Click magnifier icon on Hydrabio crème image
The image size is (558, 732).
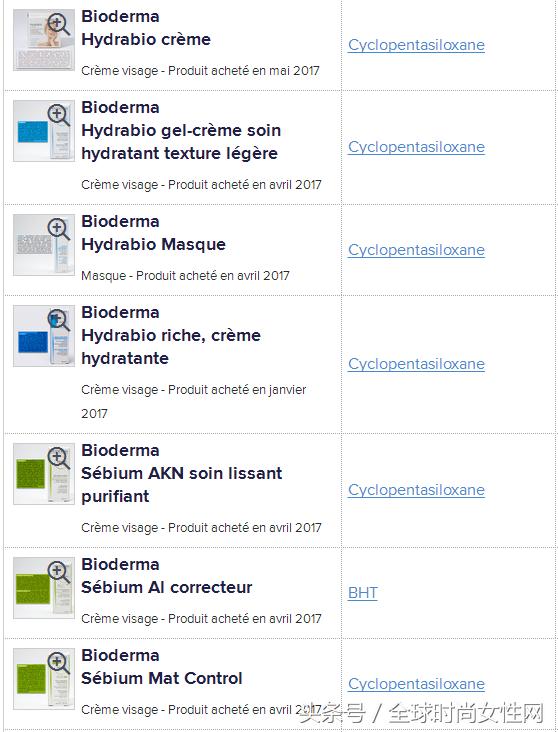pos(59,24)
